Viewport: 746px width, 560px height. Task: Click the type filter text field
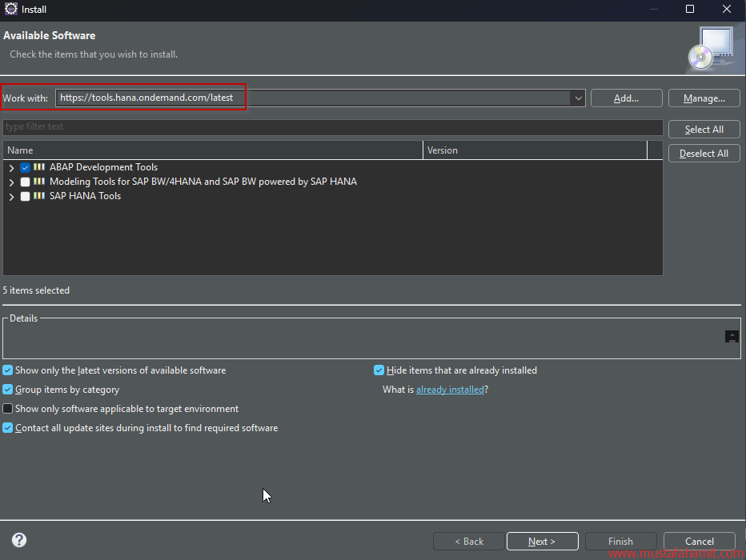332,126
